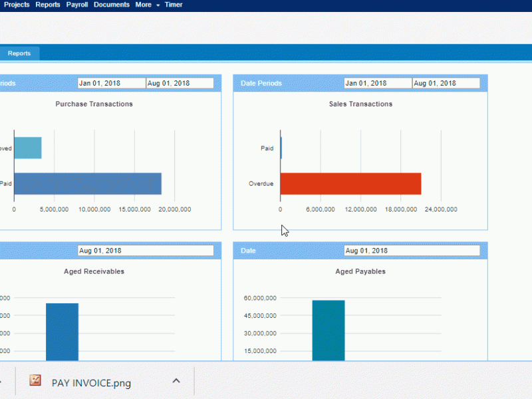Click the teal Aged Payables column

pos(329,331)
